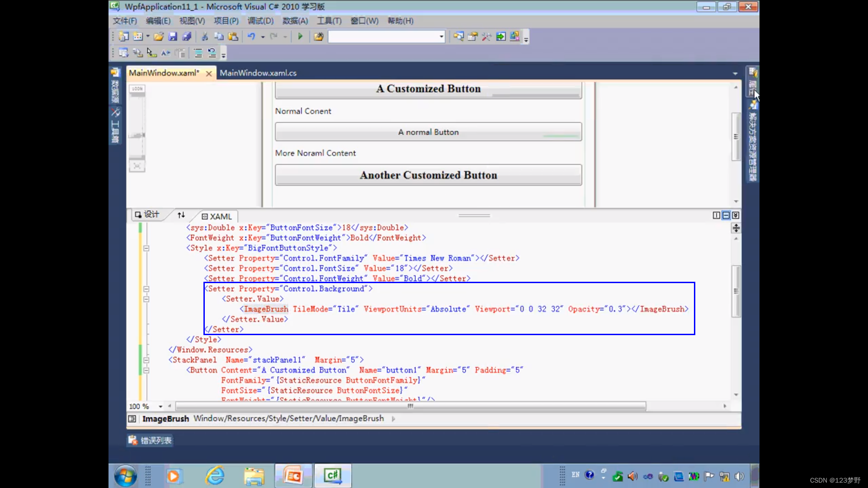This screenshot has height=488, width=868.
Task: Open the 100 % zoom level dropdown
Action: pos(160,407)
